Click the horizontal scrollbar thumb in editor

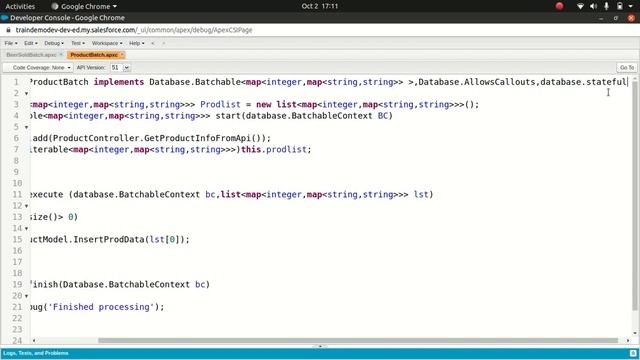click(x=358, y=340)
